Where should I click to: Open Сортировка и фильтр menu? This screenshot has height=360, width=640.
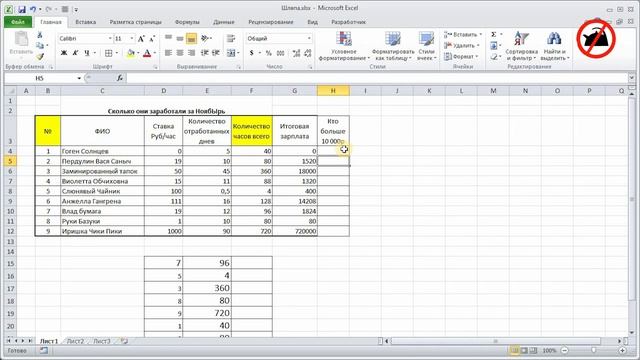(x=521, y=46)
